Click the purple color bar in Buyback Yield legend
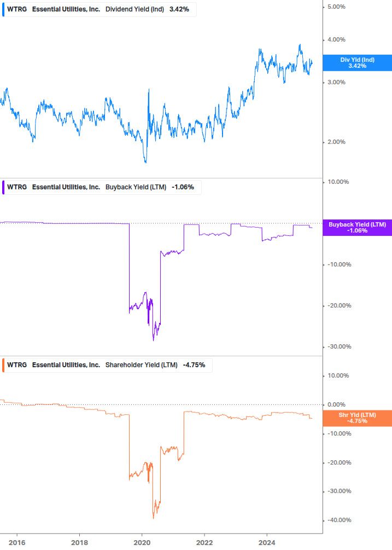The width and height of the screenshot is (392, 550). [3, 187]
